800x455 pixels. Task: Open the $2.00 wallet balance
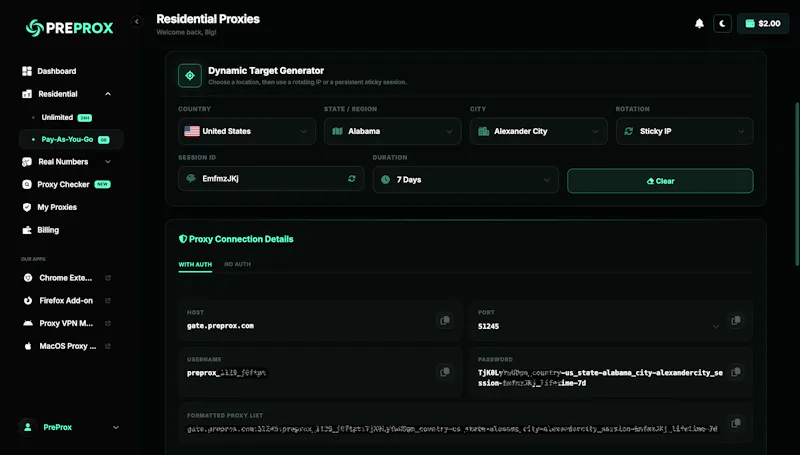tap(763, 23)
